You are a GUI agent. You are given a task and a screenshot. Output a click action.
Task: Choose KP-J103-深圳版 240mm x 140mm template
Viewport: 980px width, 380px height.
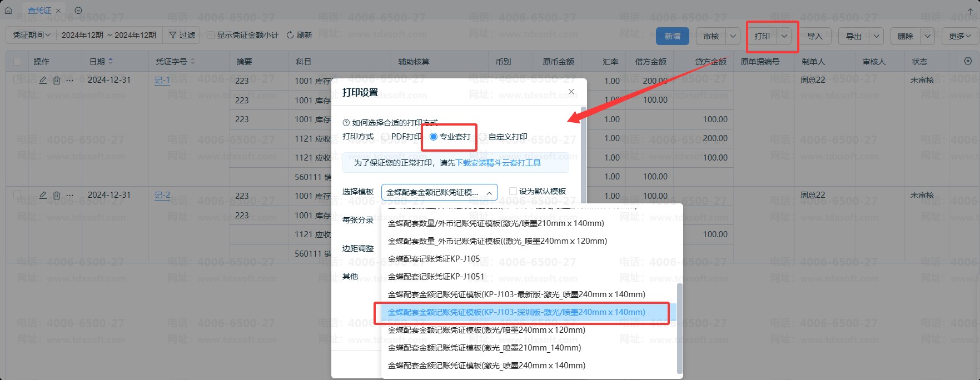(516, 312)
